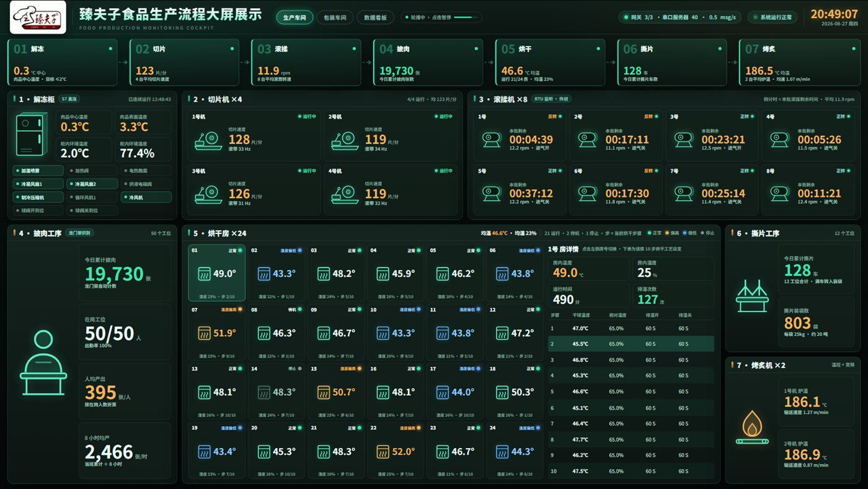This screenshot has height=489, width=868.
Task: Toggle the 制冷压缩机 indicator
Action: [x=38, y=197]
